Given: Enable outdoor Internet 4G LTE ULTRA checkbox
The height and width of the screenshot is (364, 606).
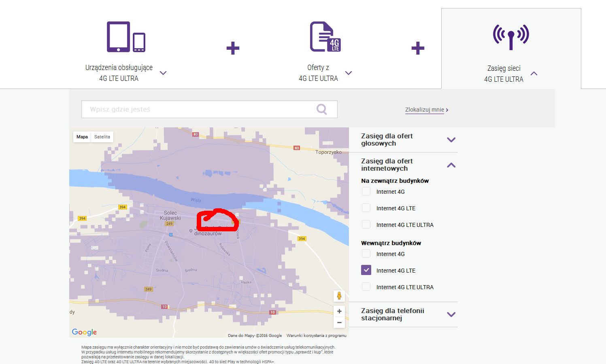Looking at the screenshot, I should click(366, 224).
